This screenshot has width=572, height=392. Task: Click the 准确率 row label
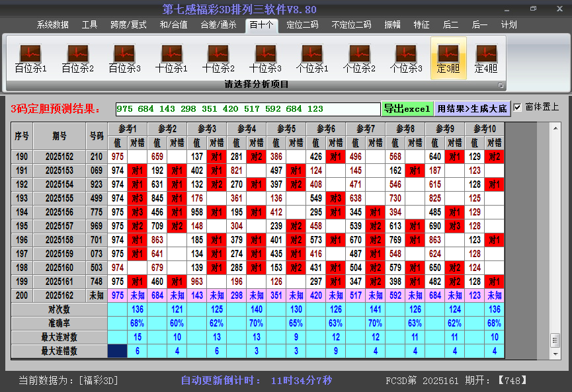click(59, 323)
